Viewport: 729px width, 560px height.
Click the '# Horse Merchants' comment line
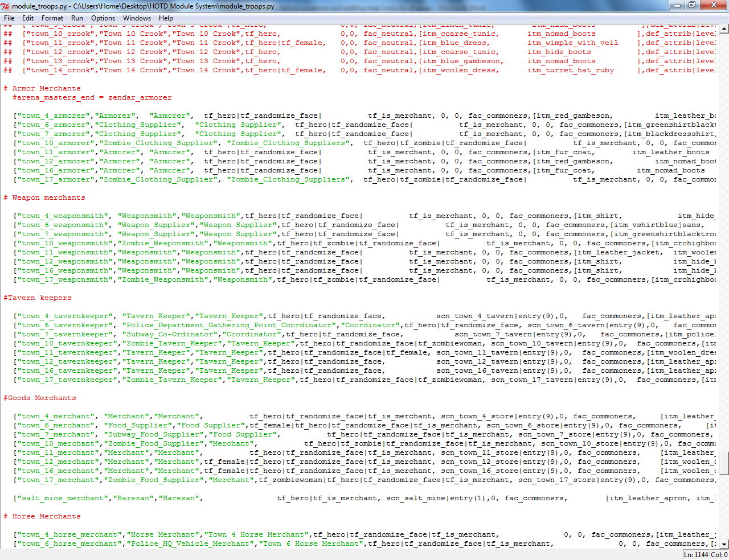click(x=42, y=516)
